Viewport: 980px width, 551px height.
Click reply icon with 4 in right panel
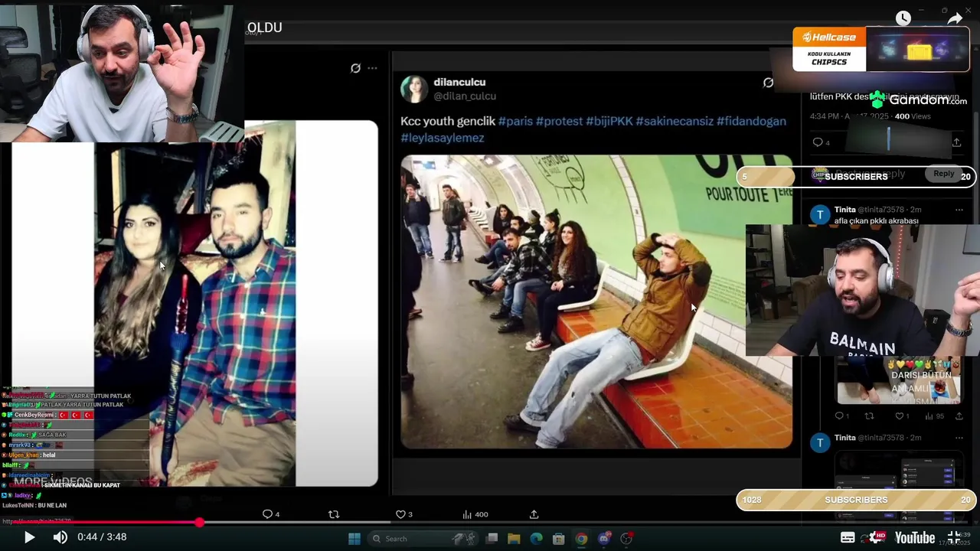[821, 142]
